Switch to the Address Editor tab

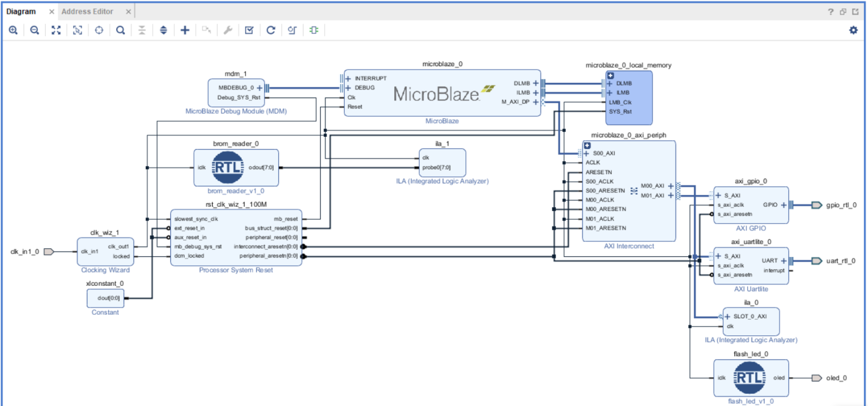[x=87, y=12]
